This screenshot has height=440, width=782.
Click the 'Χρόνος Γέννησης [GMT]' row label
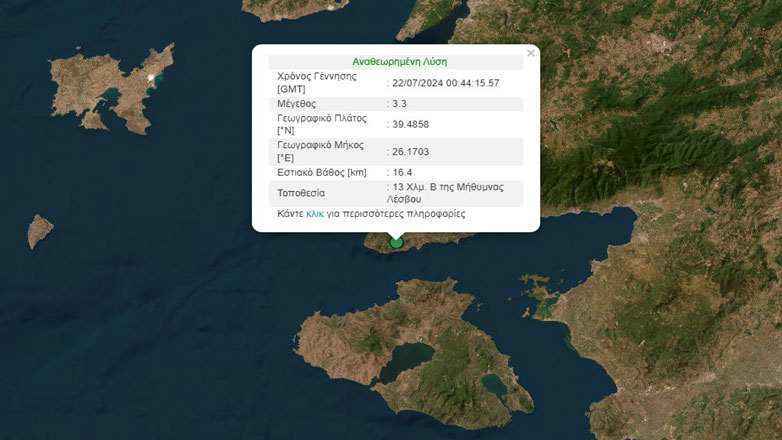point(317,82)
